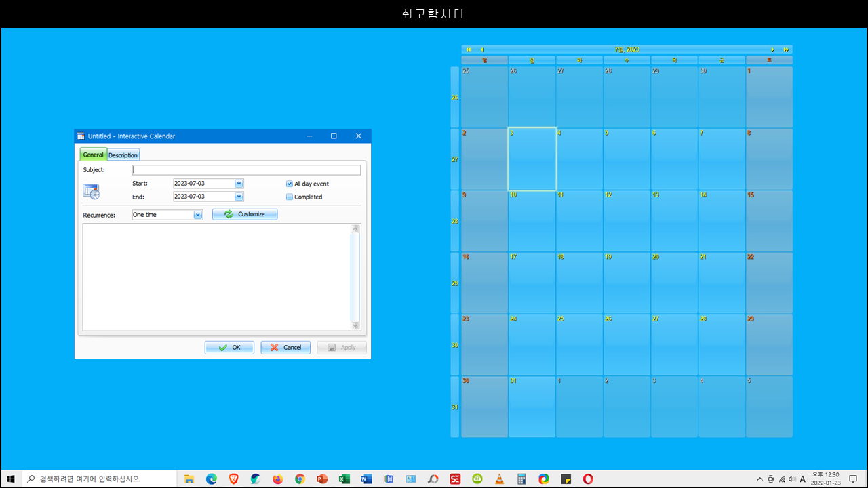Launch Google Chrome from taskbar

coord(300,479)
